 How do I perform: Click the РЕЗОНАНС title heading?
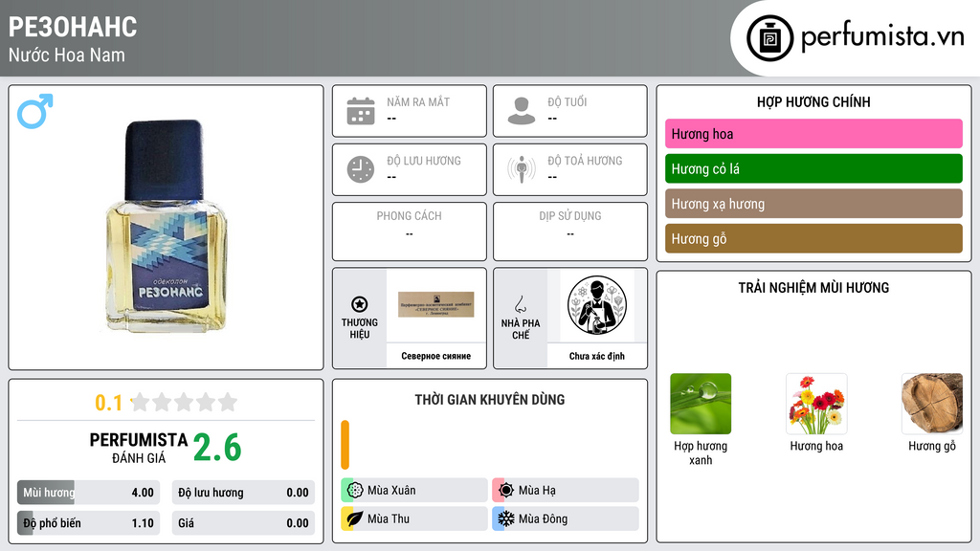[73, 27]
